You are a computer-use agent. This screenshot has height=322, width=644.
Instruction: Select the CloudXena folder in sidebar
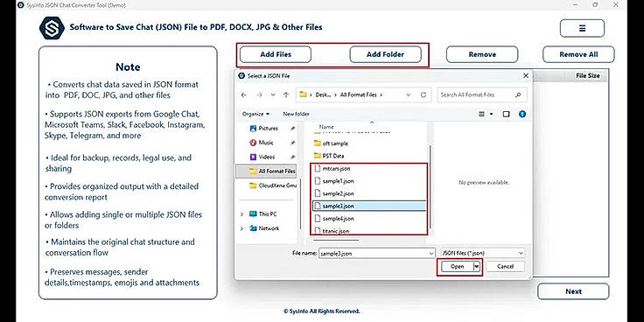click(273, 185)
